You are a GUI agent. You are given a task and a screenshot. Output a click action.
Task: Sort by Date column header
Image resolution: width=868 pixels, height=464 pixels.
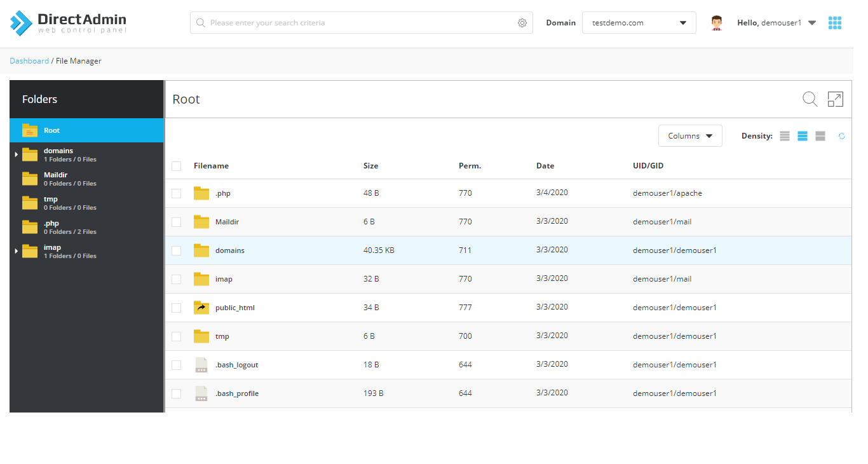tap(545, 166)
